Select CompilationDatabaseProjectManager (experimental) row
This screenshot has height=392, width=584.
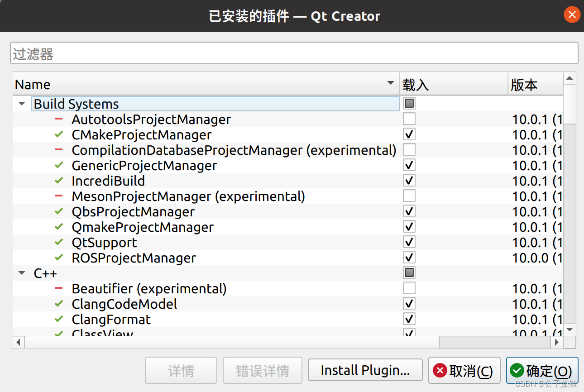click(x=287, y=150)
